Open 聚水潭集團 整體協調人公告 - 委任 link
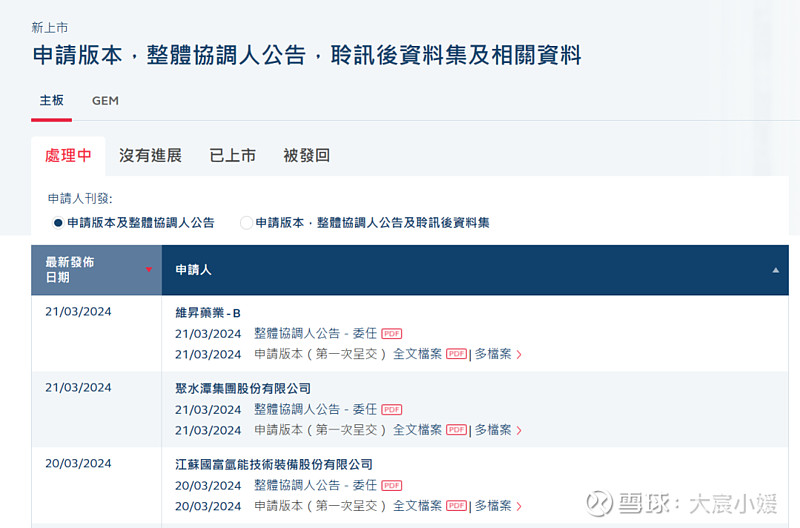The image size is (800, 528). click(315, 410)
